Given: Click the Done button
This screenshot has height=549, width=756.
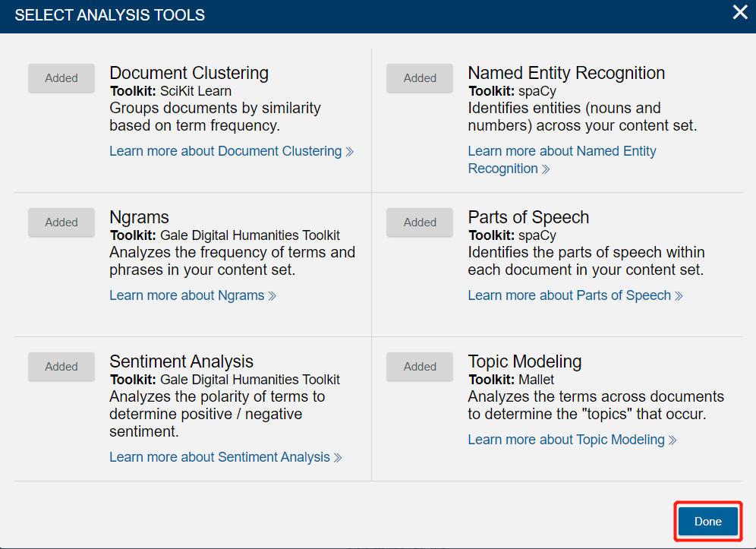Looking at the screenshot, I should [x=707, y=521].
